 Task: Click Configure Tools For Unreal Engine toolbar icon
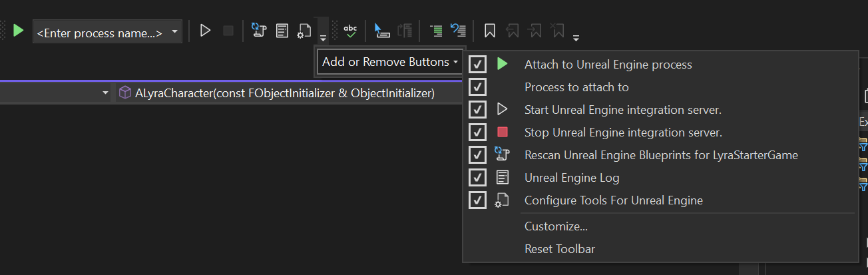coord(304,31)
